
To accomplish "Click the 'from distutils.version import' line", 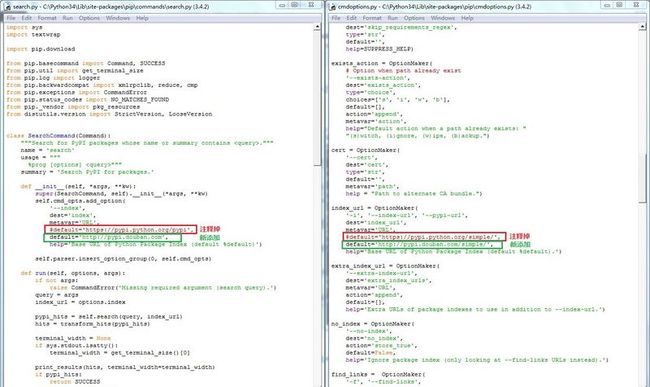I will 109,114.
